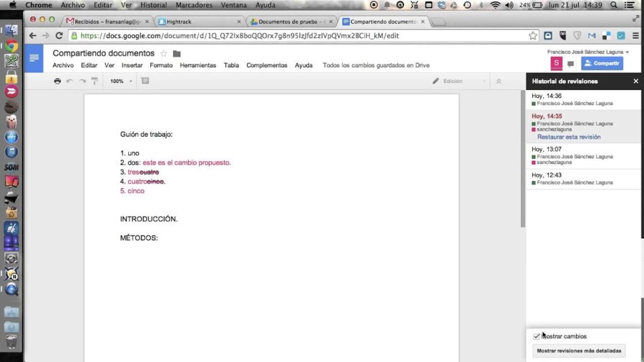Bookmark the page with the address bar star
644x362 pixels.
(x=533, y=36)
